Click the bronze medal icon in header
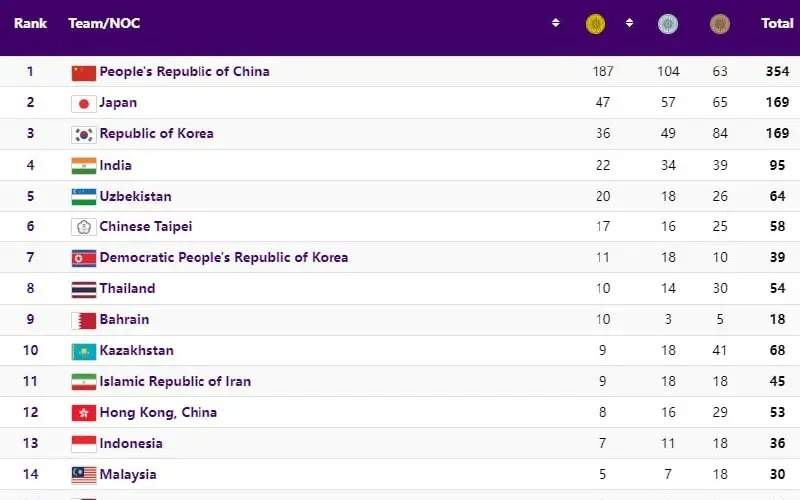800x500 pixels. [x=720, y=24]
